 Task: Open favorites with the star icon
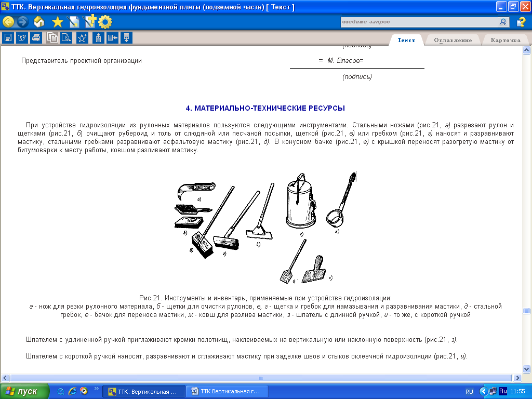click(x=57, y=22)
